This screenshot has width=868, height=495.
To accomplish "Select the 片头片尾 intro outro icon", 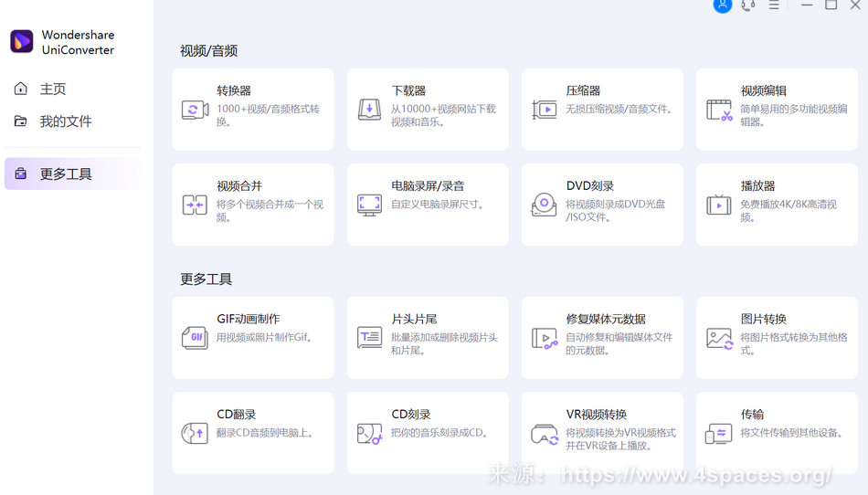I will (369, 338).
